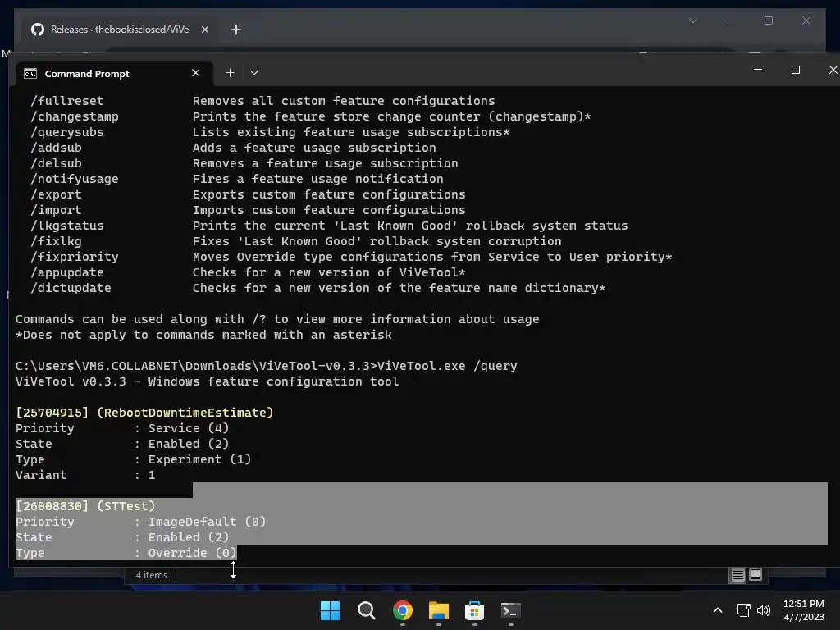840x630 pixels.
Task: Click 'ImageDefault (0)' priority value
Action: click(207, 521)
